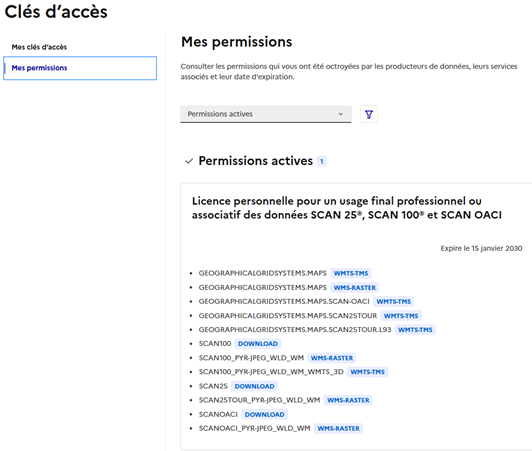This screenshot has height=451, width=532.
Task: Click the SCANOACI_PYR-JPEG_WLD_WM text
Action: pos(254,428)
